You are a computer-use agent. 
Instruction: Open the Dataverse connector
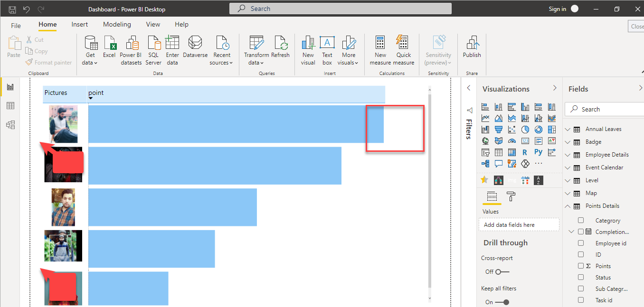click(x=195, y=47)
